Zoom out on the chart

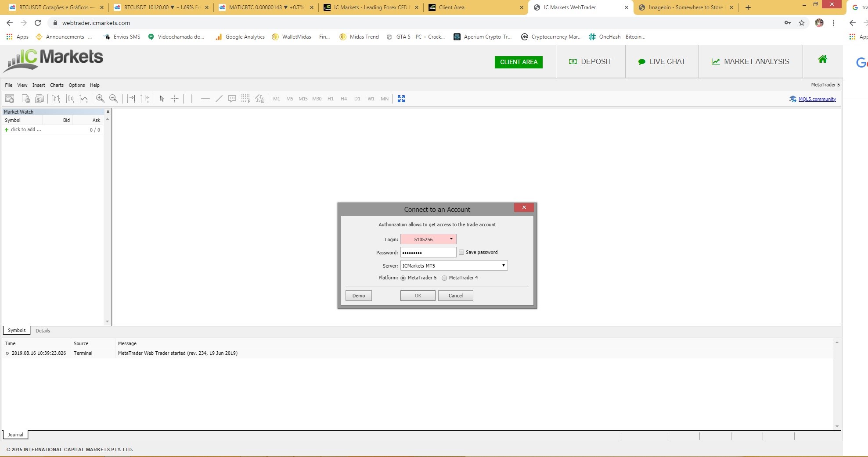pyautogui.click(x=113, y=99)
